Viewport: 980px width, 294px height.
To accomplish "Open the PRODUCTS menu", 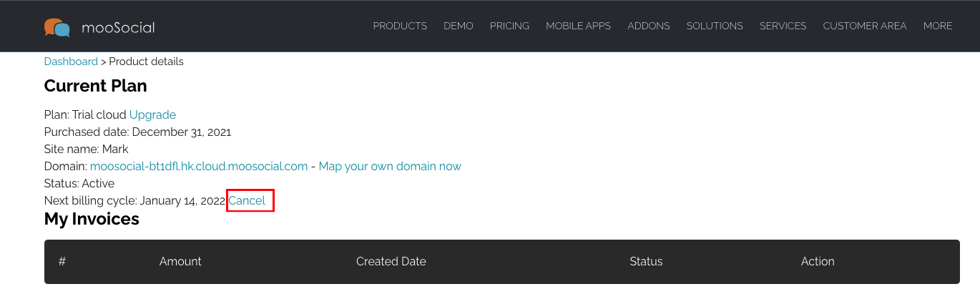I will tap(400, 26).
